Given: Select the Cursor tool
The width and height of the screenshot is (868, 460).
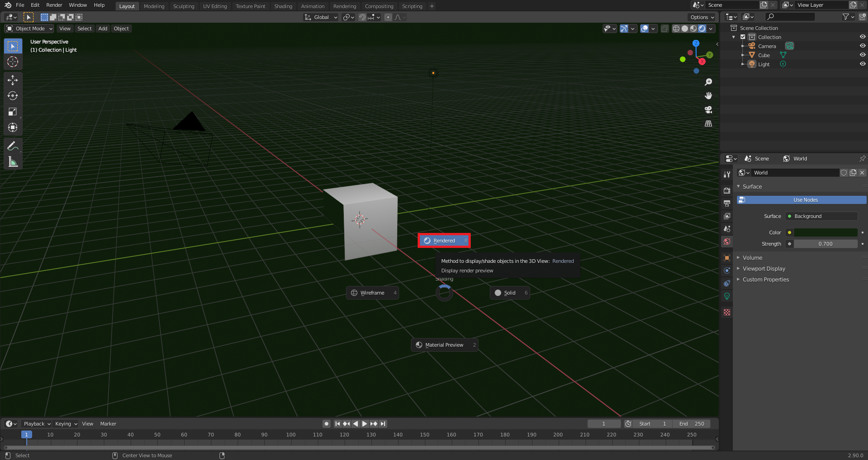Looking at the screenshot, I should click(13, 62).
